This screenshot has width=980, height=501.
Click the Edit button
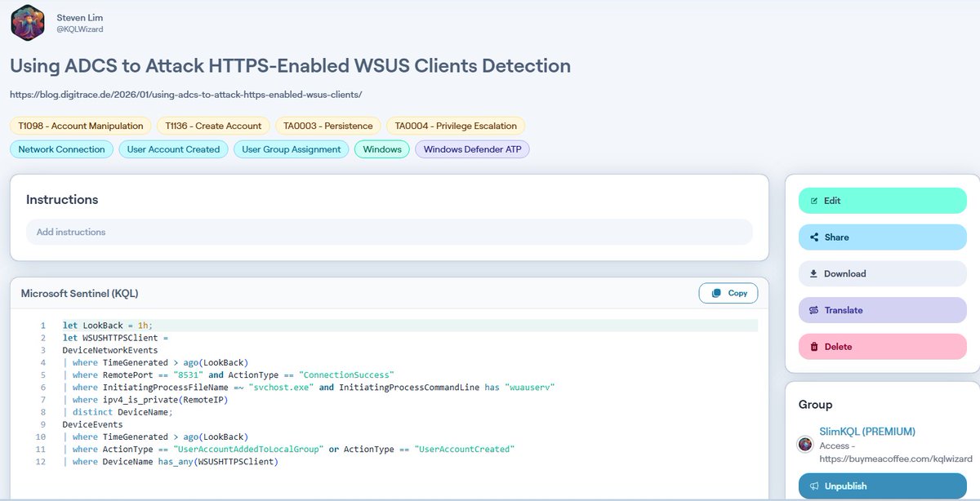[883, 201]
